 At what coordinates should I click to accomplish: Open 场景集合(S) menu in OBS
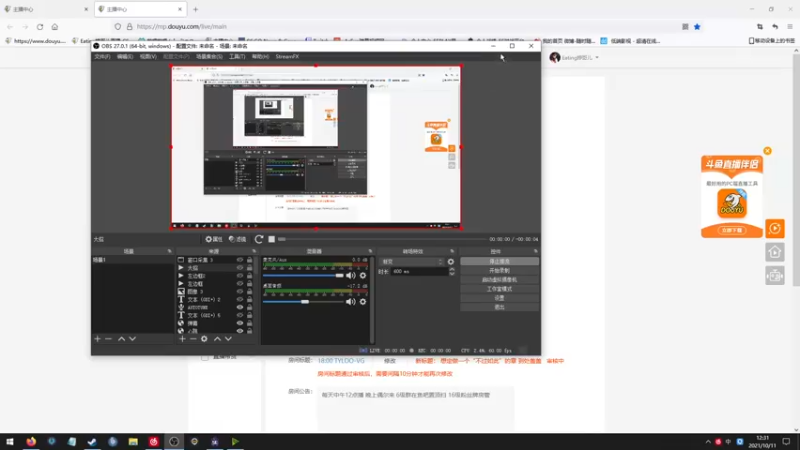(209, 57)
